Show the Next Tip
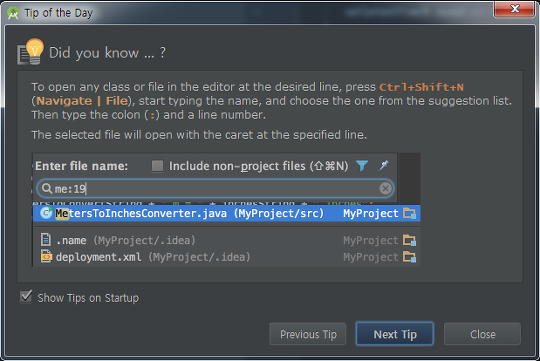The image size is (540, 361). click(395, 334)
